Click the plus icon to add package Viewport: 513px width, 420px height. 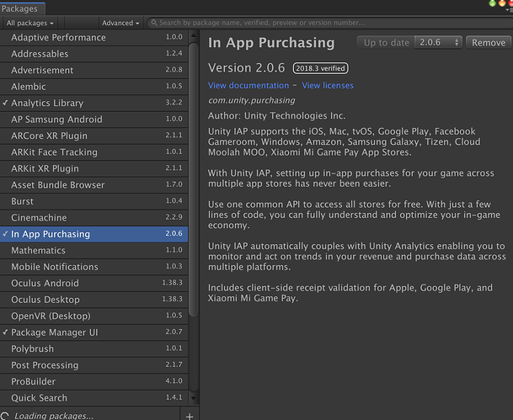tap(190, 416)
